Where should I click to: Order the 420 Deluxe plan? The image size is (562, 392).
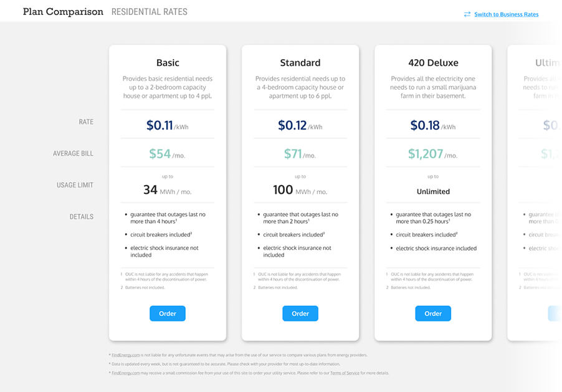pos(432,313)
